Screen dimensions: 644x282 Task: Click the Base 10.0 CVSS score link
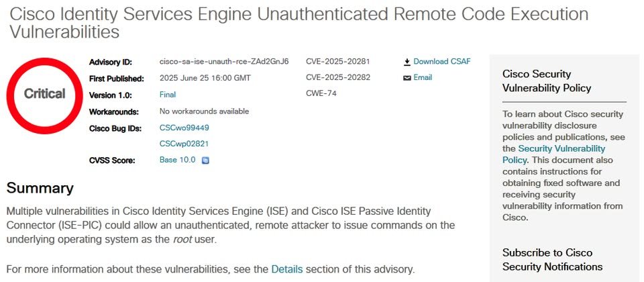pyautogui.click(x=177, y=160)
